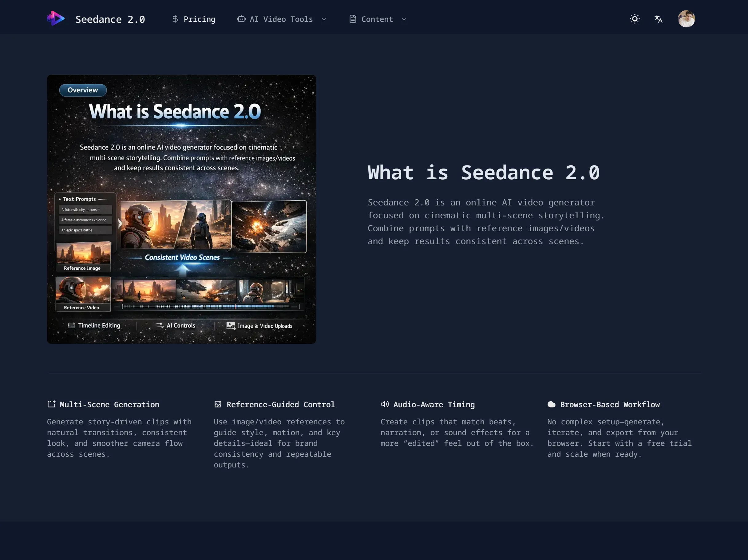Viewport: 748px width, 560px height.
Task: Open the AI Video Tools menu
Action: (x=281, y=19)
